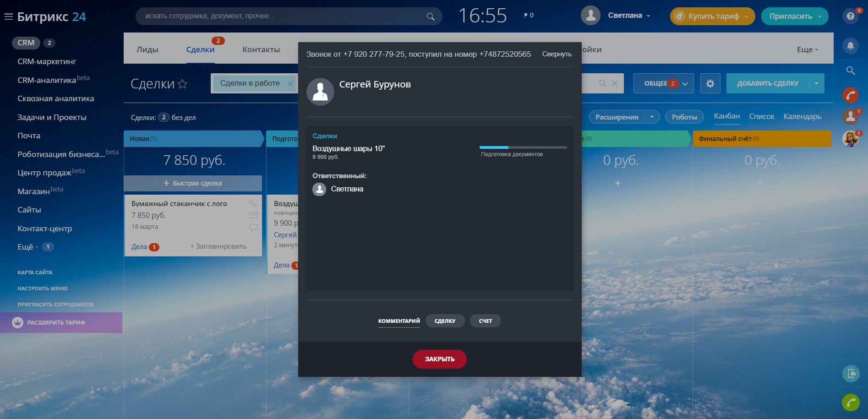868x419 pixels.
Task: Click the help question mark icon
Action: (x=850, y=16)
